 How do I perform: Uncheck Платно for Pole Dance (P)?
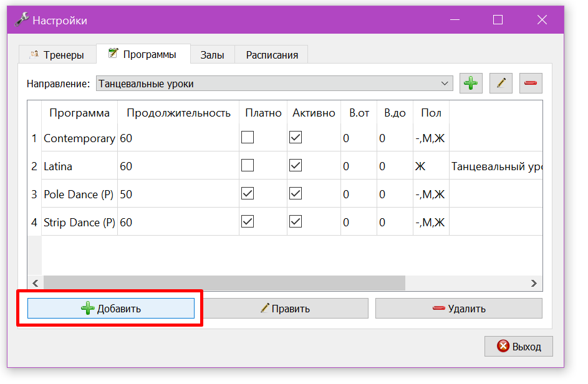(248, 193)
